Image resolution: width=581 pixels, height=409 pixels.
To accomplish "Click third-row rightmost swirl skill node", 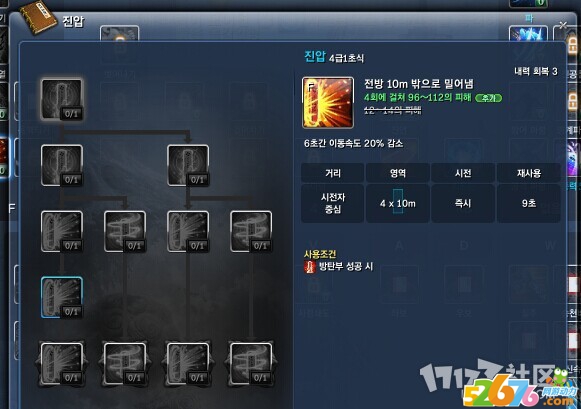I will (x=251, y=231).
